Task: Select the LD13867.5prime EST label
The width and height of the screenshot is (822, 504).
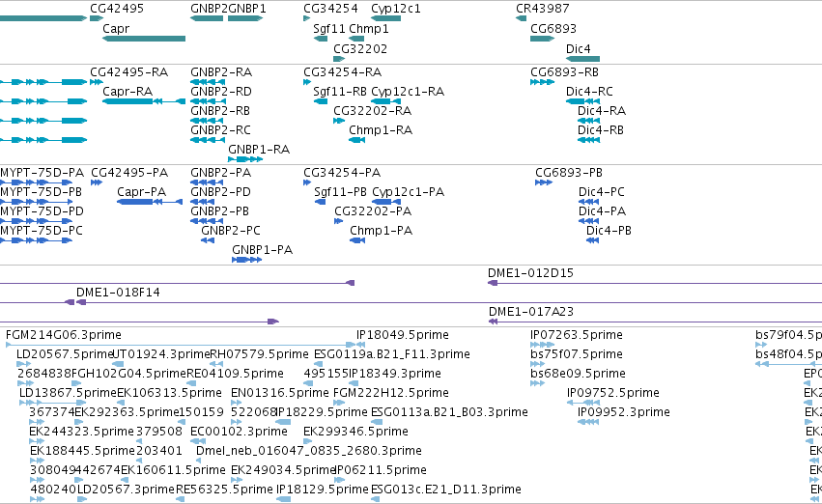Action: coord(69,393)
